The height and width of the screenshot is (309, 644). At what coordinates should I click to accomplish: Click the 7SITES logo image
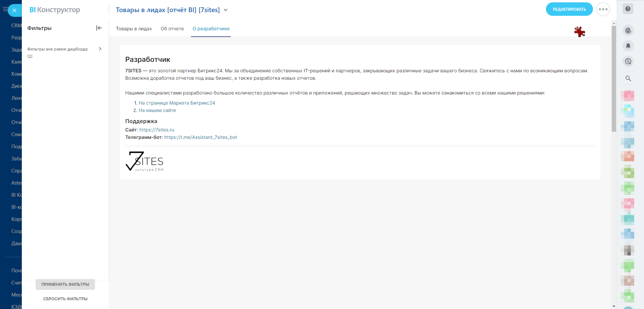point(145,161)
